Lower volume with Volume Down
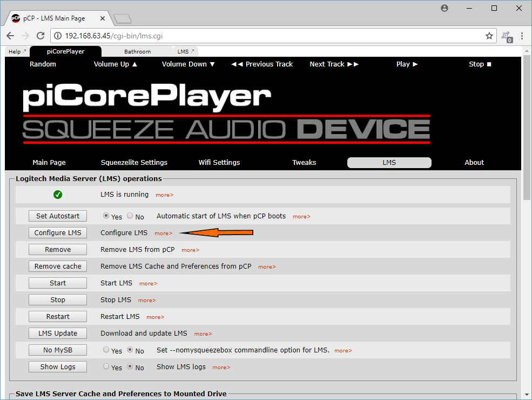The width and height of the screenshot is (532, 400). (x=188, y=64)
